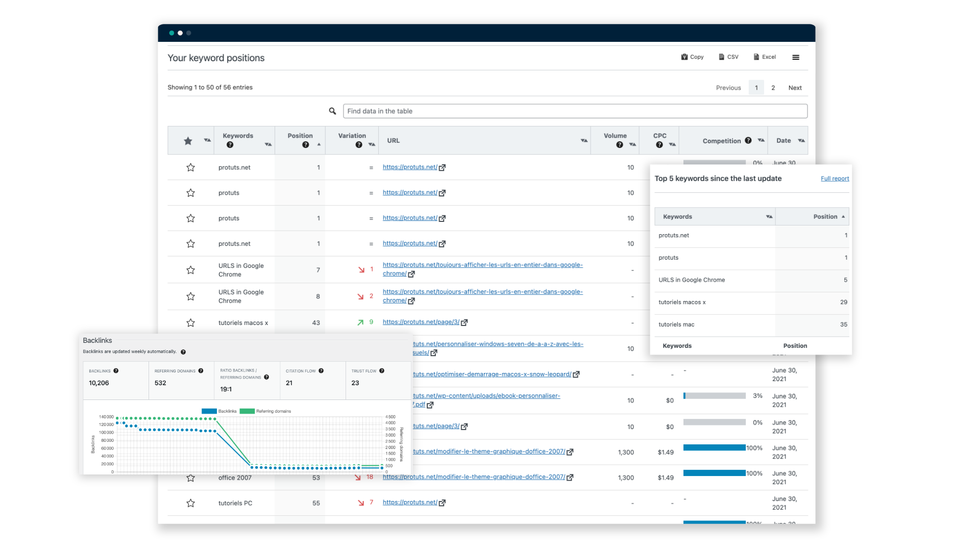Click the star icon on protuts.net row
Image resolution: width=980 pixels, height=551 pixels.
[x=190, y=167]
